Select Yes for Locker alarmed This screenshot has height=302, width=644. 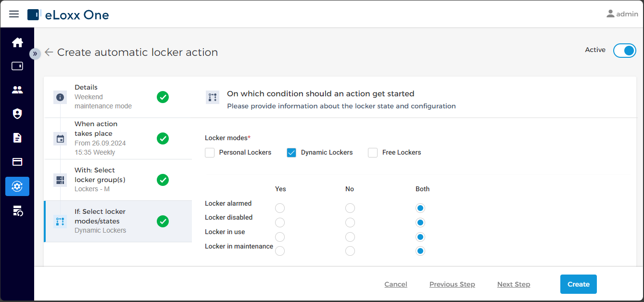[280, 208]
